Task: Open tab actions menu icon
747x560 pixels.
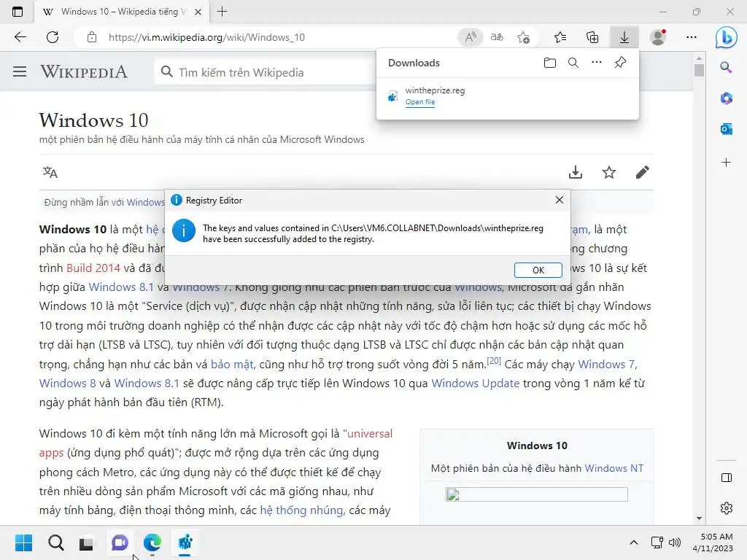Action: point(18,12)
